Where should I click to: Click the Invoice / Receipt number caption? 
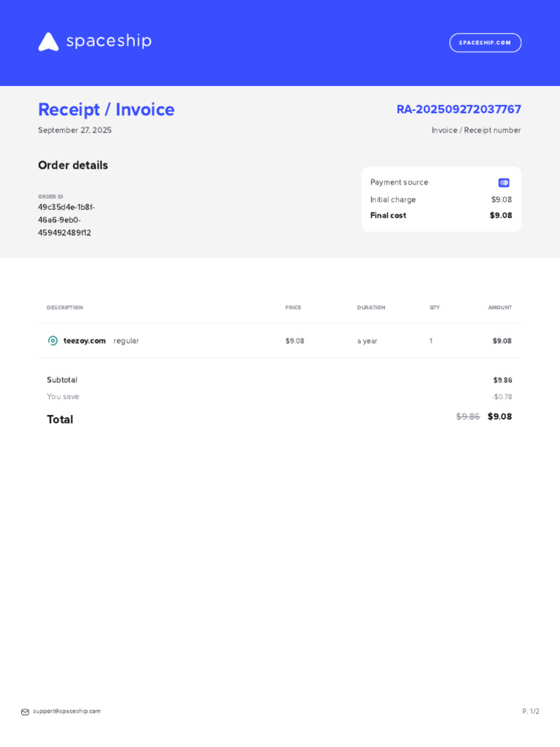476,130
